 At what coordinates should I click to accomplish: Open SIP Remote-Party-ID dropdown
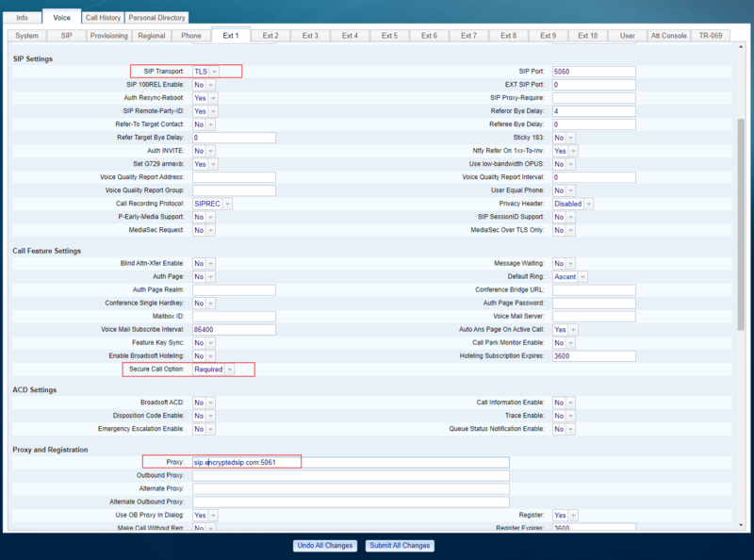[x=205, y=111]
